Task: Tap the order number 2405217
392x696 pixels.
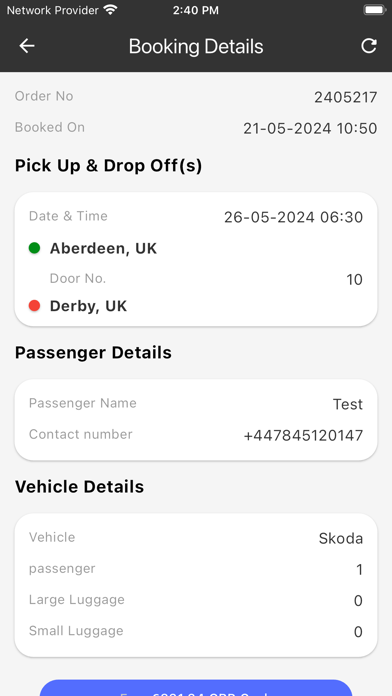Action: click(x=346, y=97)
